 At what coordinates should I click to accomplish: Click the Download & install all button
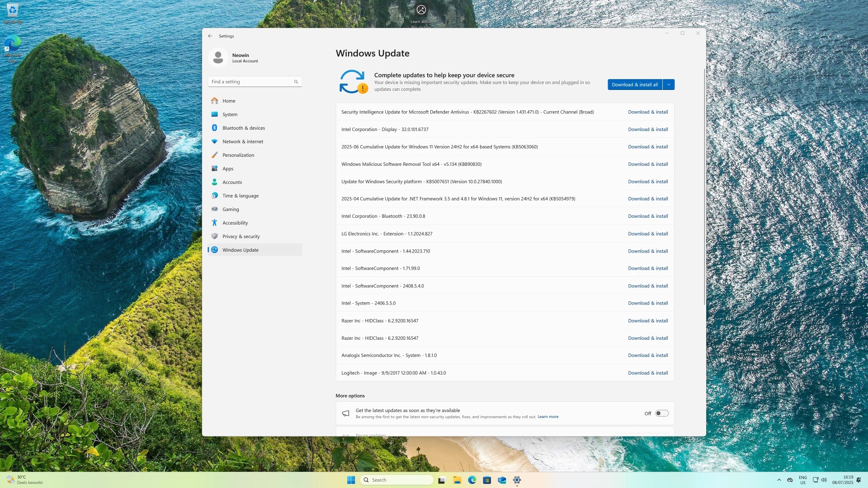pos(634,84)
